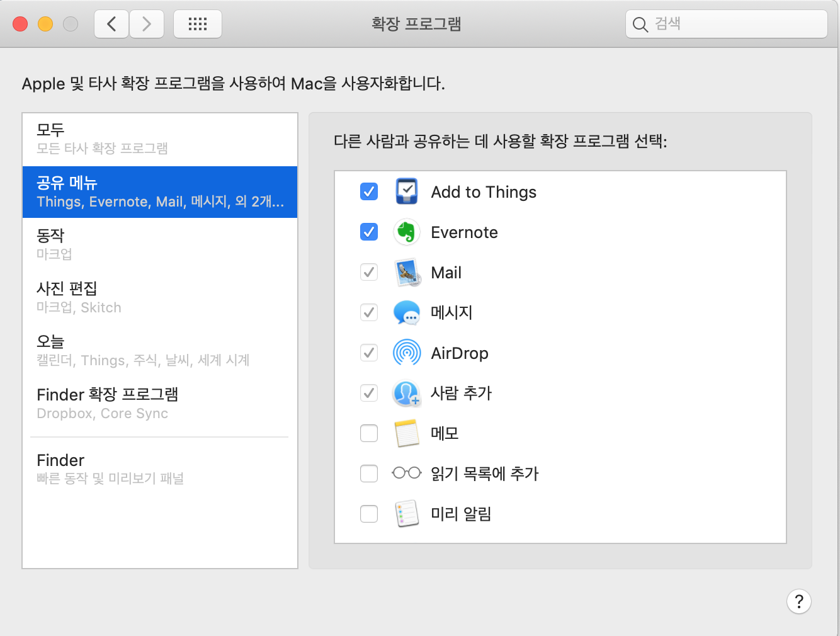Viewport: 840px width, 636px height.
Task: Select the 오늘 category
Action: coord(160,350)
